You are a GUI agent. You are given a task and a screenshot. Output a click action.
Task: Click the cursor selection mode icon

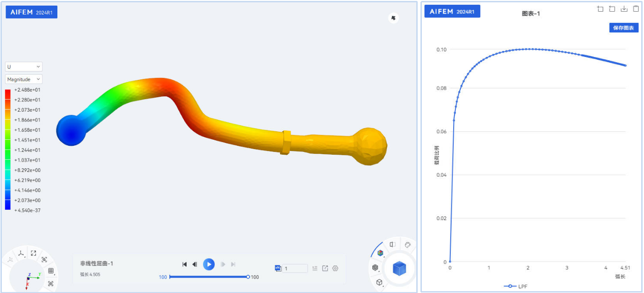[393, 18]
